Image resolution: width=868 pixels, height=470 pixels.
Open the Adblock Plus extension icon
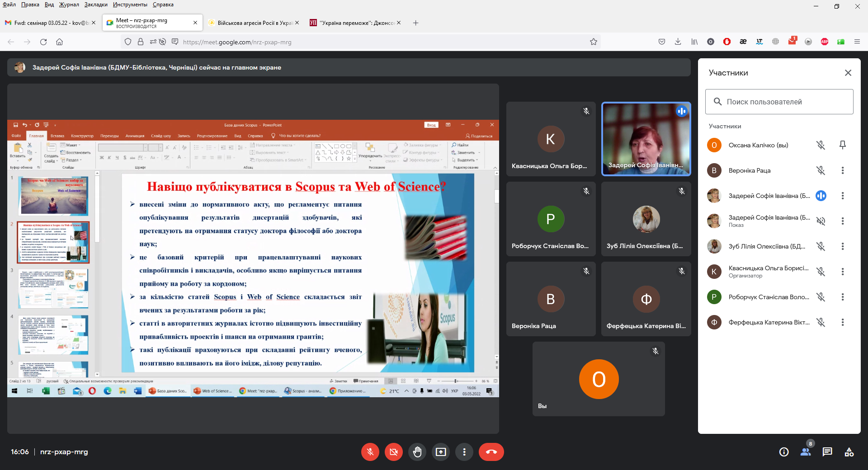pos(825,42)
